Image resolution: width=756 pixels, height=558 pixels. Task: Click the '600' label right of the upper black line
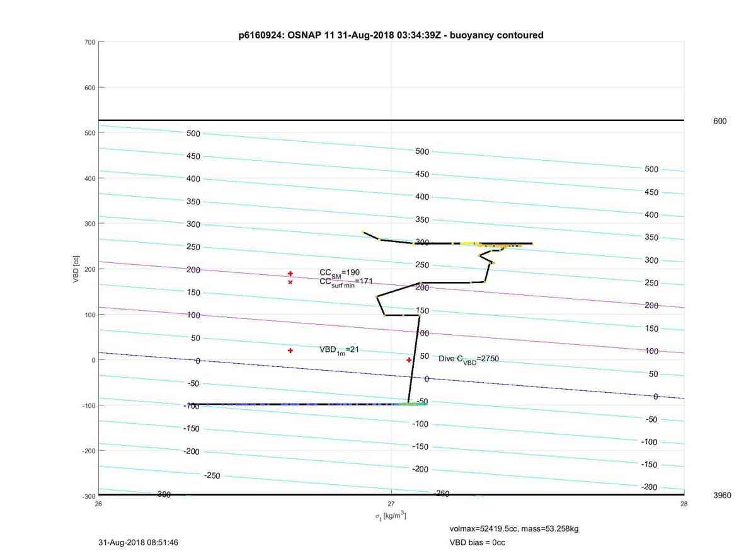(x=719, y=121)
